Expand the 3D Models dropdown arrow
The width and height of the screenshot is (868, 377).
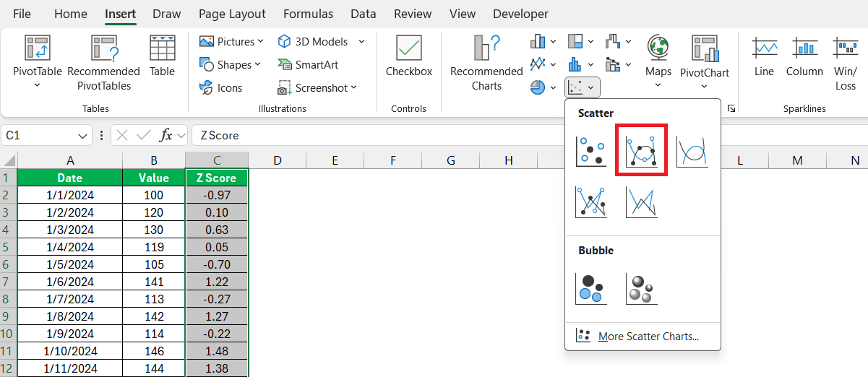361,42
